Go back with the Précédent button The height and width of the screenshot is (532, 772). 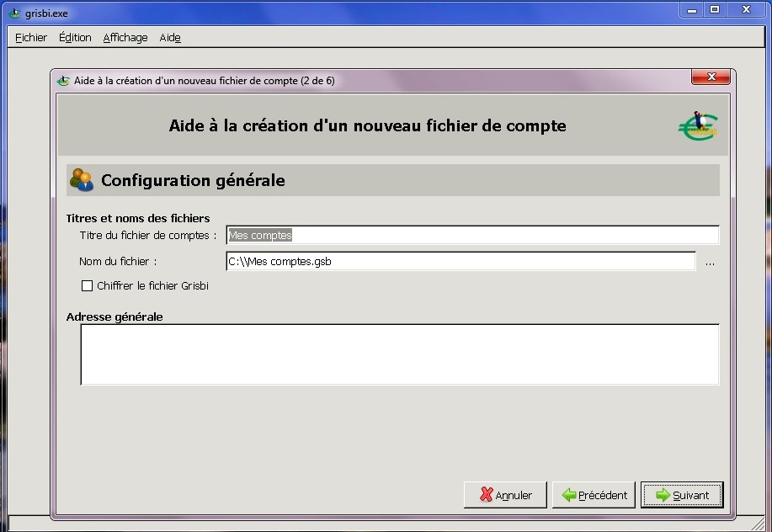(594, 495)
